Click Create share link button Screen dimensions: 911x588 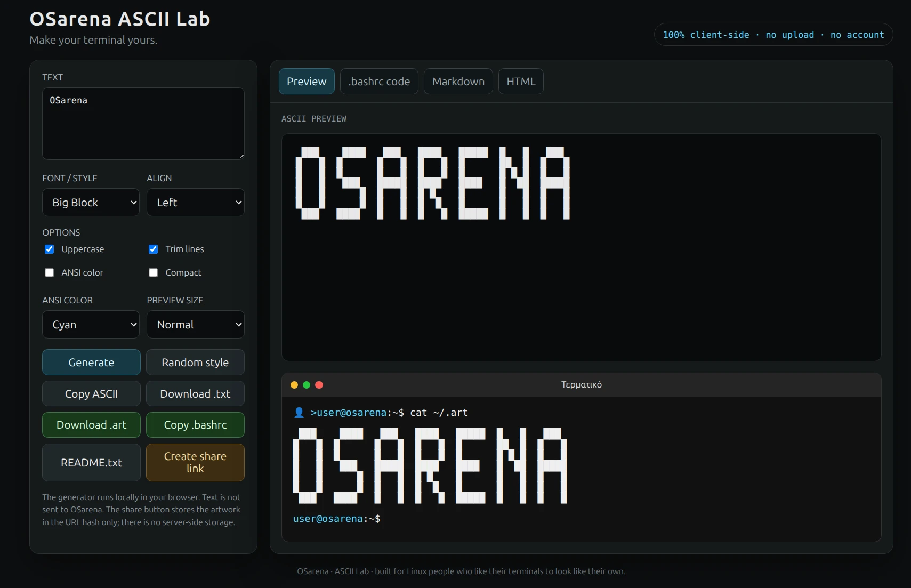tap(195, 463)
